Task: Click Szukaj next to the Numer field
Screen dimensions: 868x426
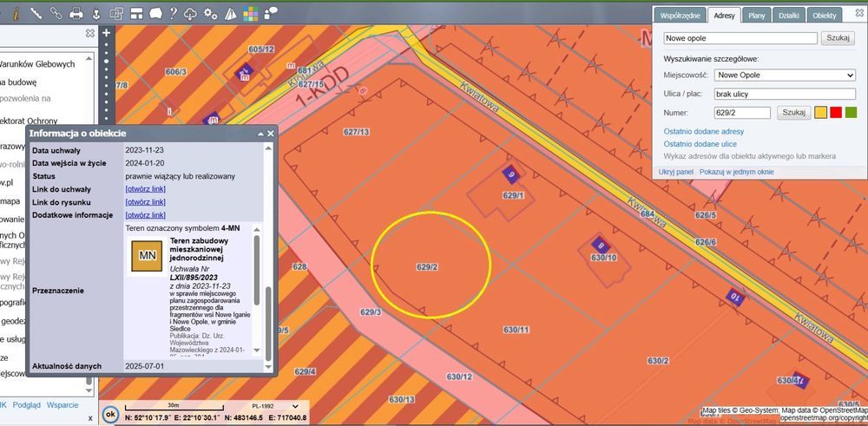Action: coord(794,112)
